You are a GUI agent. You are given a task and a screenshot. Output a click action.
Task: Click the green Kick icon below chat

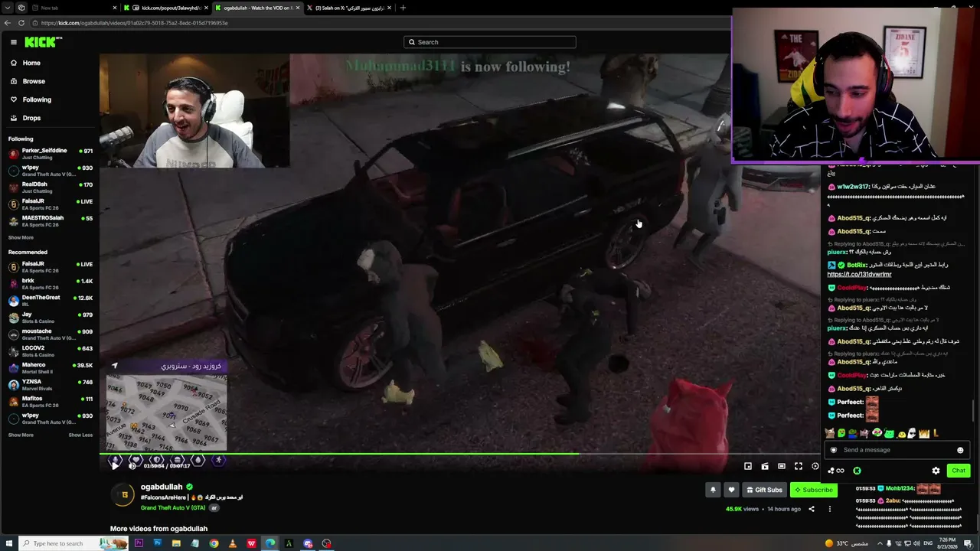(857, 471)
